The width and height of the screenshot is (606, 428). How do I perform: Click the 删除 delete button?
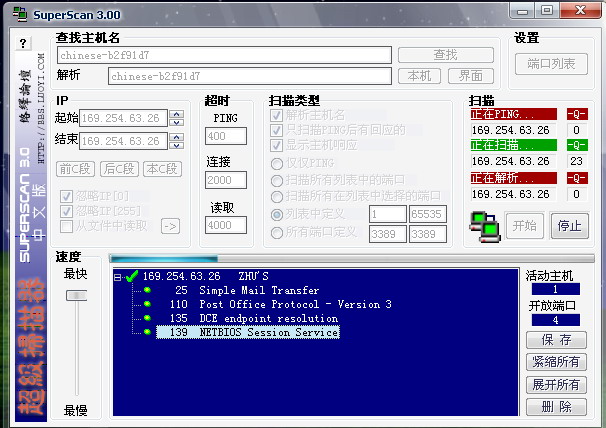point(557,407)
